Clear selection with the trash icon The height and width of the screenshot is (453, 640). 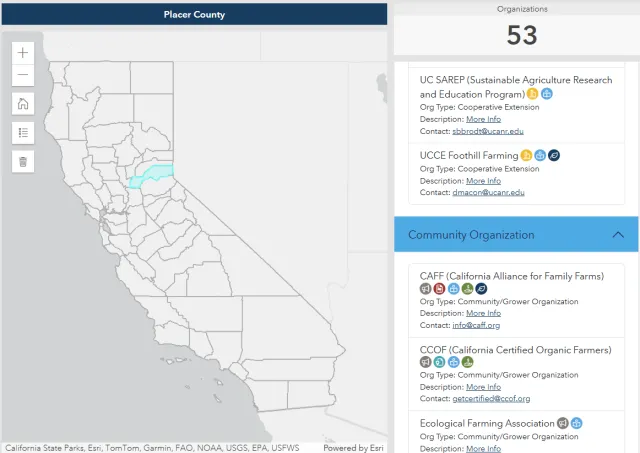click(x=24, y=160)
